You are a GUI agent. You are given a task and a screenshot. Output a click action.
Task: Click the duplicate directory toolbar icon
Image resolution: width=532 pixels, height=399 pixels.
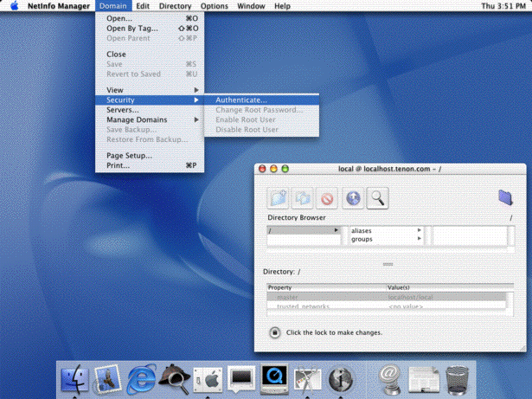pyautogui.click(x=302, y=198)
